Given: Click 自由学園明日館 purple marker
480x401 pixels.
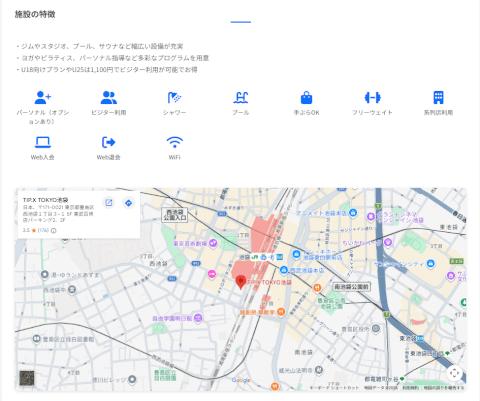Looking at the screenshot, I should coord(198,318).
